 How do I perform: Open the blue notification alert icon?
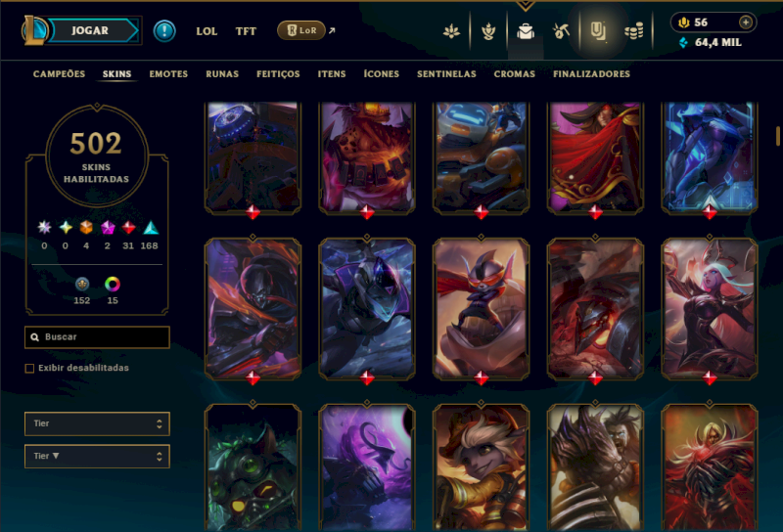[x=164, y=31]
